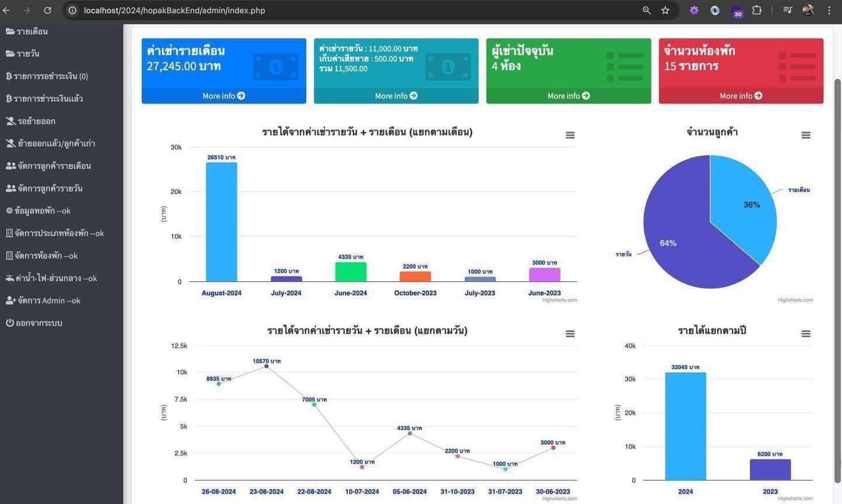Click the browser reload icon
The image size is (842, 504).
tap(47, 10)
